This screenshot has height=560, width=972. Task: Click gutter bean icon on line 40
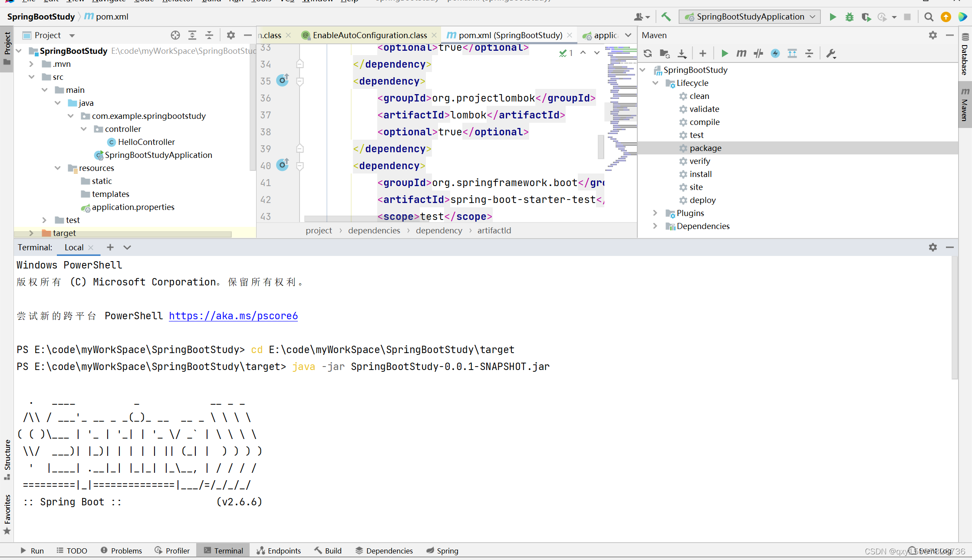(283, 164)
